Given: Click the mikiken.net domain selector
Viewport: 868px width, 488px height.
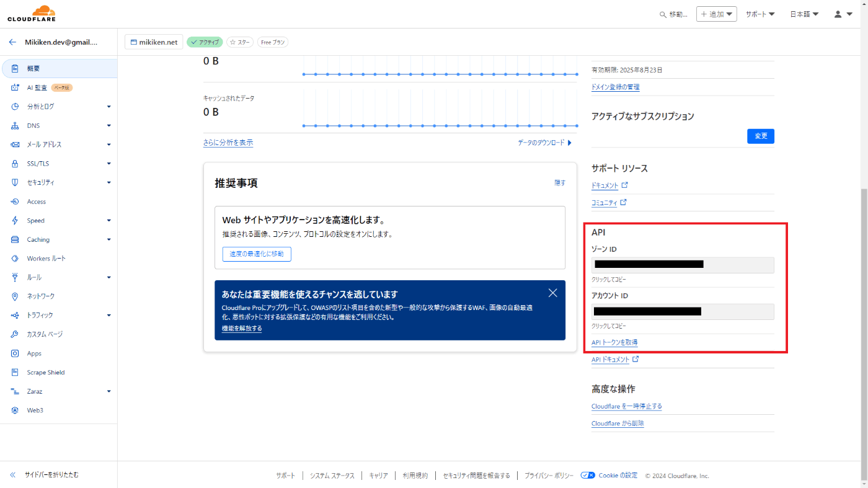Looking at the screenshot, I should click(154, 42).
